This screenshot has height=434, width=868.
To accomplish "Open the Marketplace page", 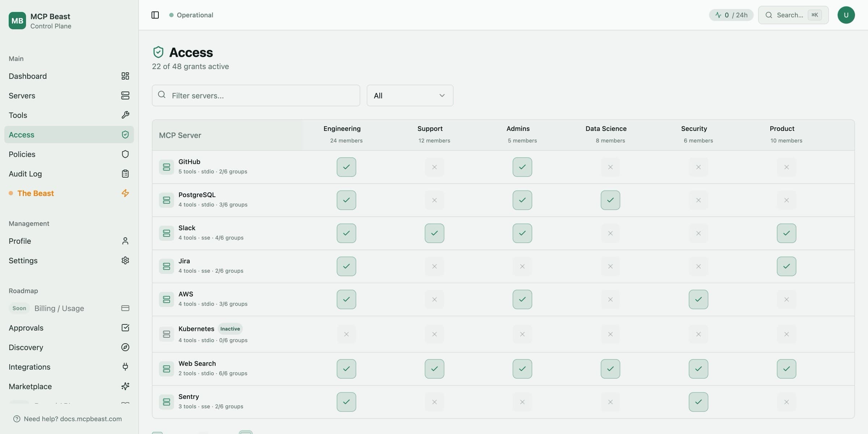I will point(69,386).
